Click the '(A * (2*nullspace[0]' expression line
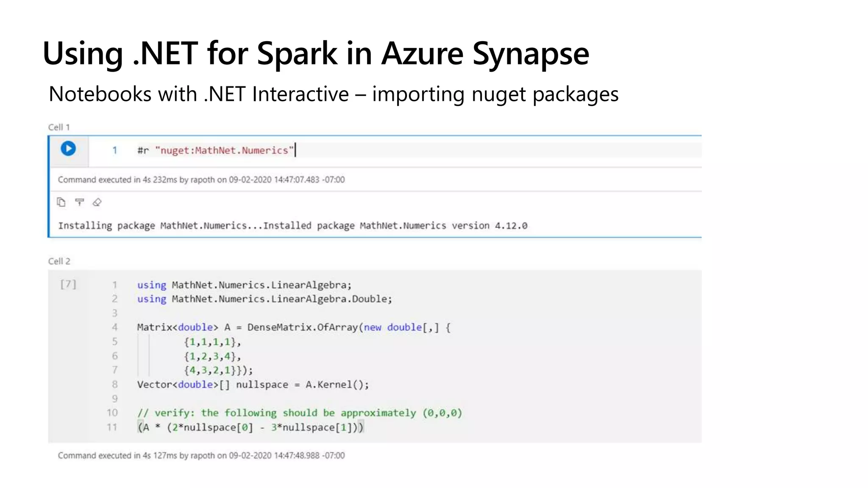868x488 pixels. pyautogui.click(x=250, y=427)
